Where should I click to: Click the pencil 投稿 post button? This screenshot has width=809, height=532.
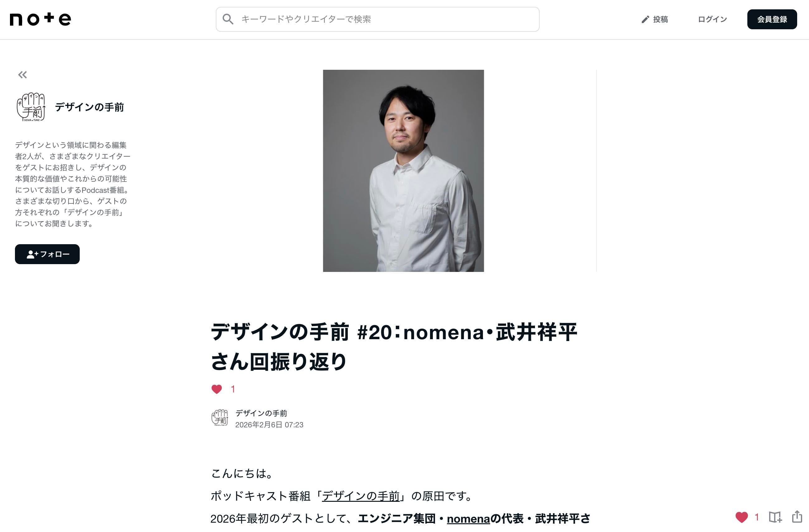click(654, 19)
